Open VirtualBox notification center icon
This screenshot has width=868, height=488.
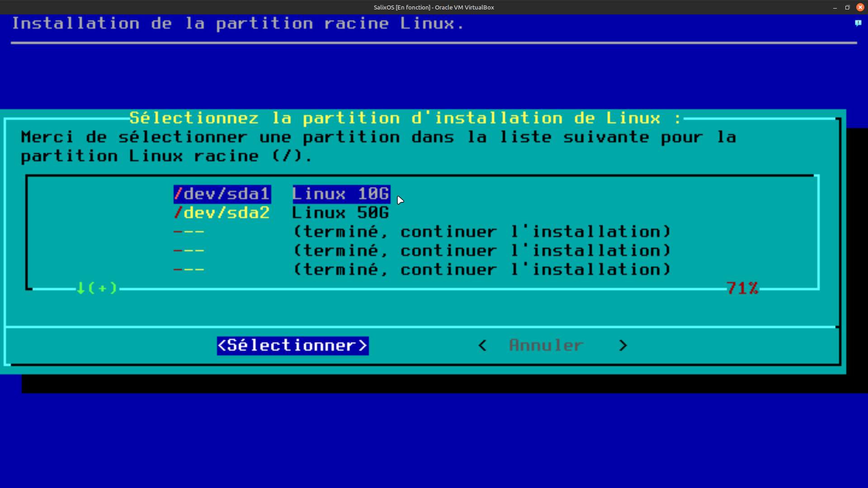858,23
